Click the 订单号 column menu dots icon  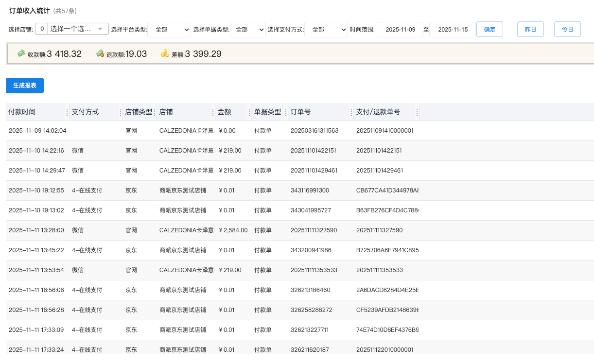pyautogui.click(x=351, y=112)
